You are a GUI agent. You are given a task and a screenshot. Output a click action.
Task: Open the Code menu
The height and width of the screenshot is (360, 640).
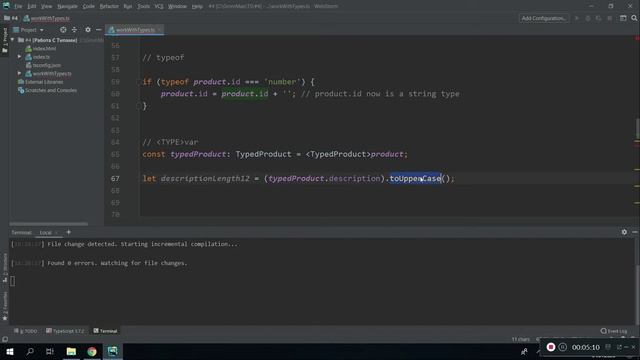(89, 6)
